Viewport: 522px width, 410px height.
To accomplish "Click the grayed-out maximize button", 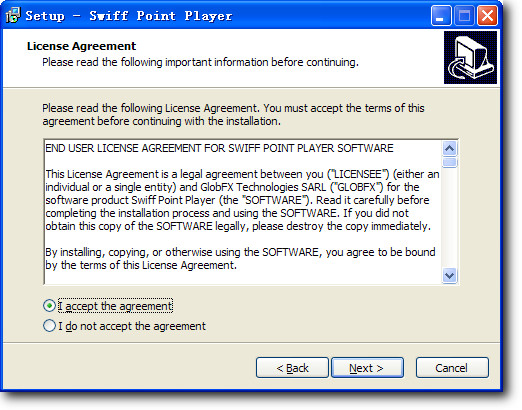I will pos(464,15).
